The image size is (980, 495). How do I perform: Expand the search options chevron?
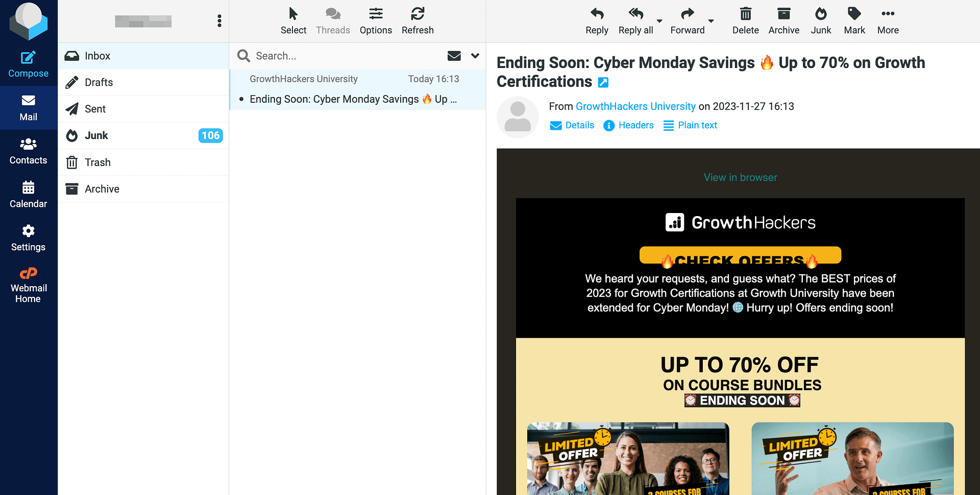tap(475, 56)
